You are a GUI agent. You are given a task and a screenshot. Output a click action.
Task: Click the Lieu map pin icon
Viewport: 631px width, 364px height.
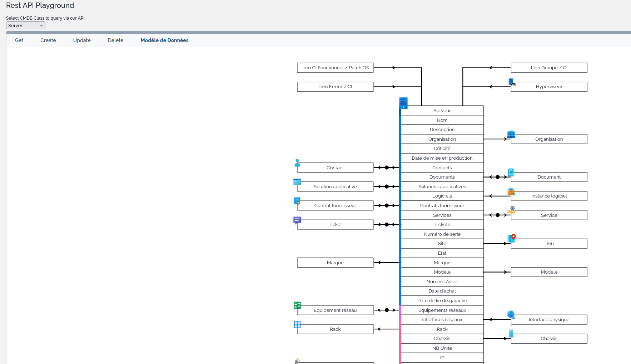tap(512, 238)
